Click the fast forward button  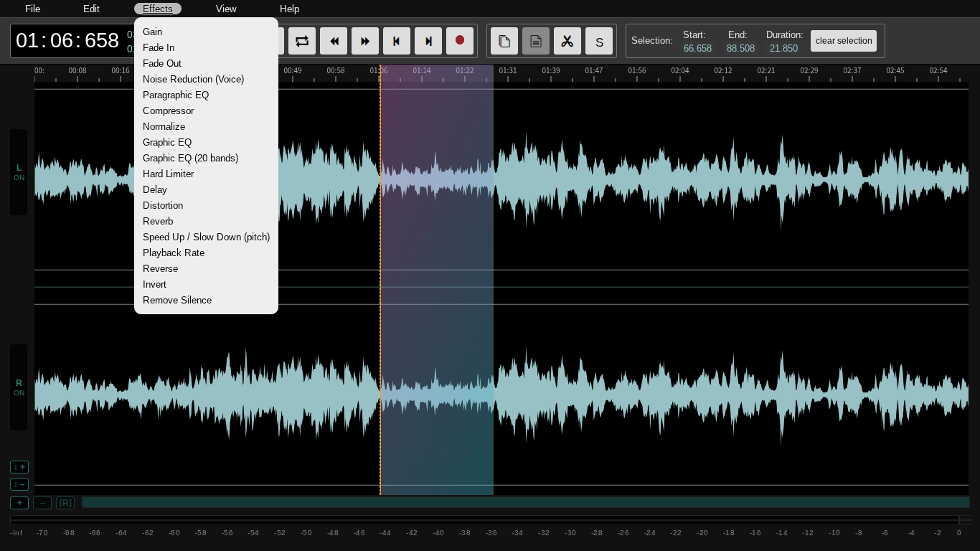point(365,41)
